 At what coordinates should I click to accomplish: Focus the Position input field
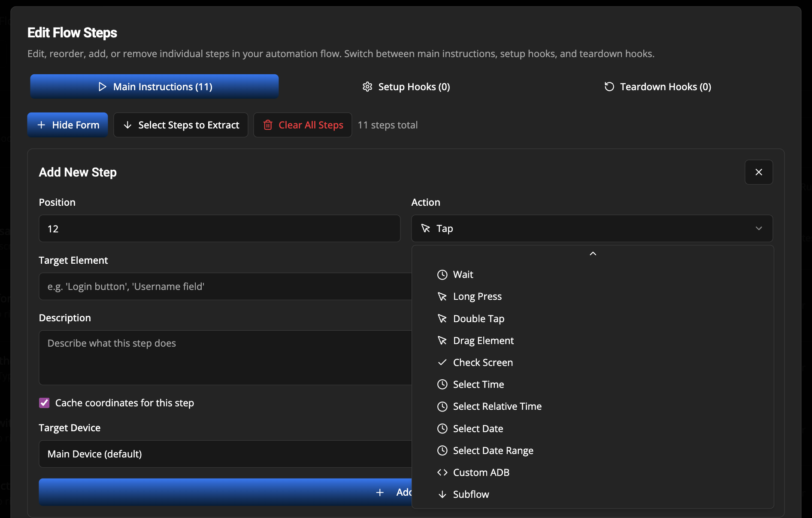point(219,229)
